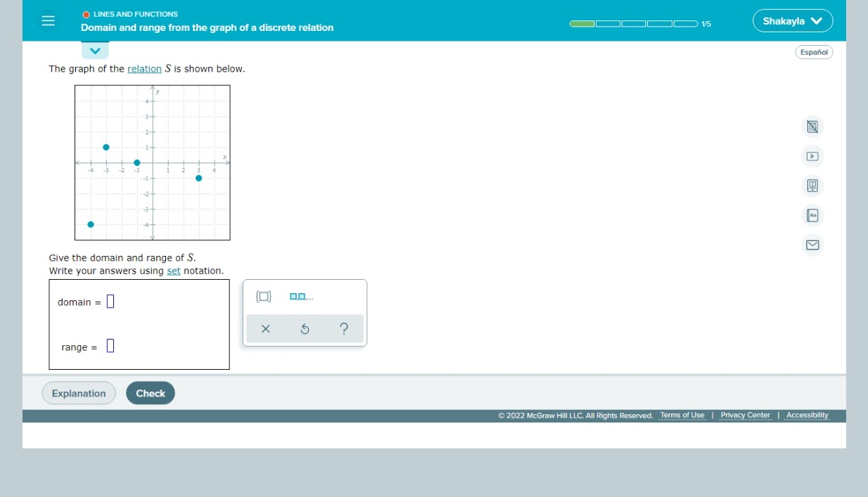Open the Explanation panel
The image size is (868, 497).
point(79,393)
